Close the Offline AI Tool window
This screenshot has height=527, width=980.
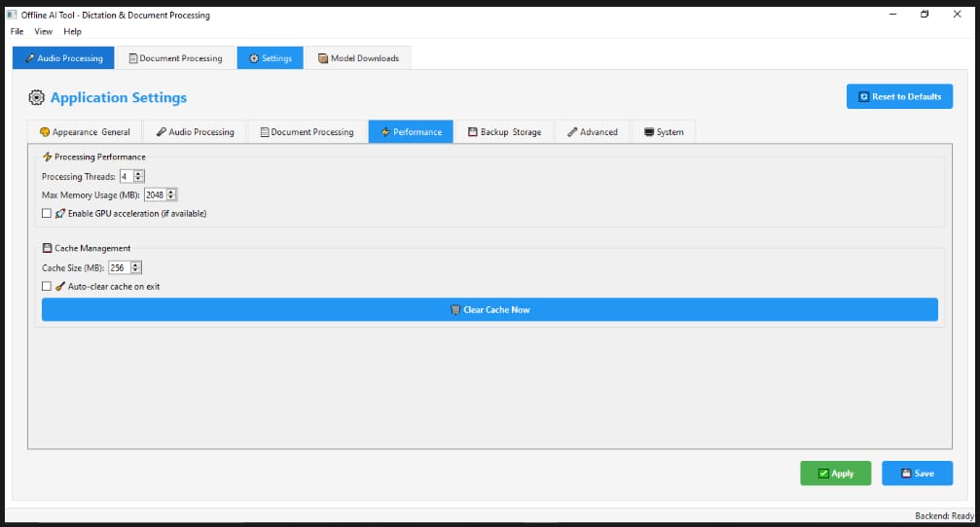(957, 14)
